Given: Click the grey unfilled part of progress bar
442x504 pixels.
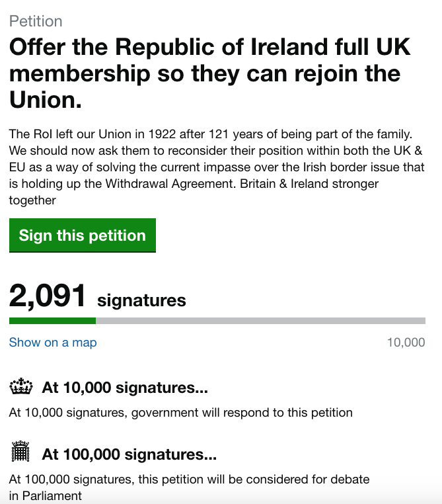Looking at the screenshot, I should coord(261,321).
